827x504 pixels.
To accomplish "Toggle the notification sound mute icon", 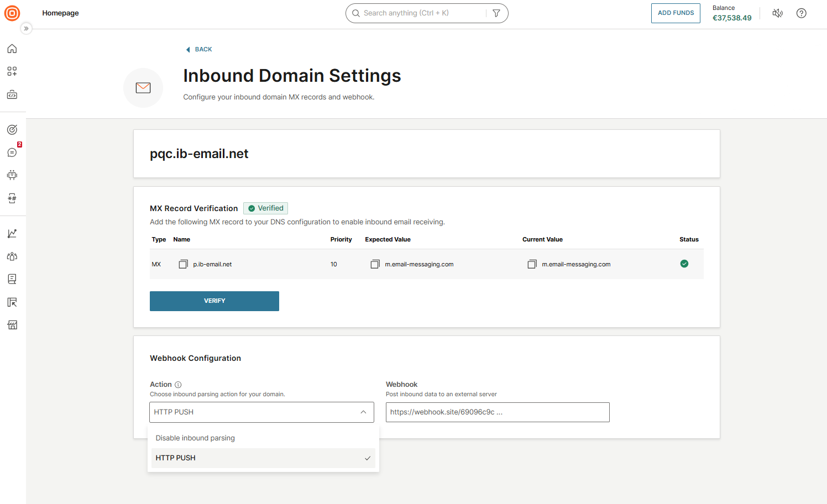I will coord(777,13).
